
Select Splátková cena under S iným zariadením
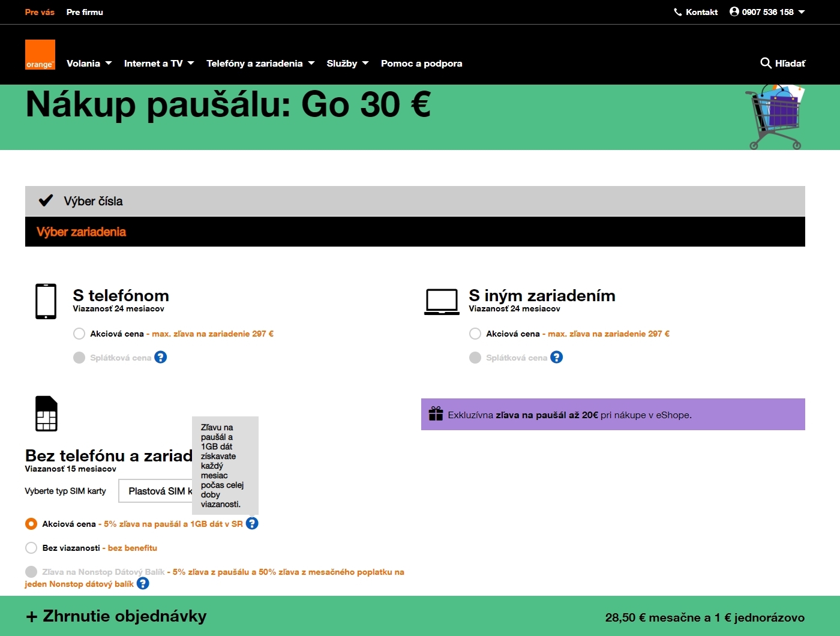(x=475, y=358)
